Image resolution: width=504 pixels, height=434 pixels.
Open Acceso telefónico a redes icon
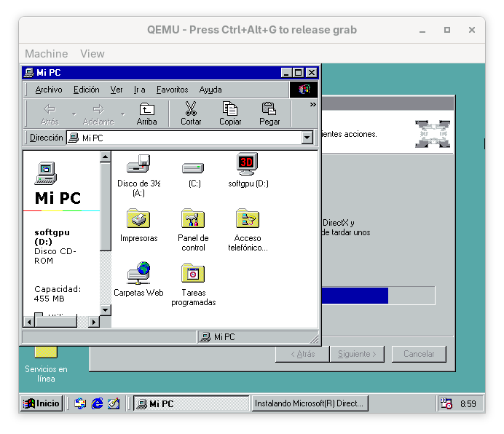click(248, 219)
